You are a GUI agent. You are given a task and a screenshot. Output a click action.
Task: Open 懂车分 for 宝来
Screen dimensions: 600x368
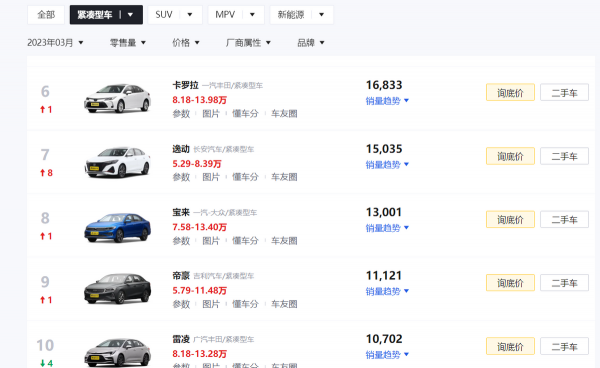245,241
